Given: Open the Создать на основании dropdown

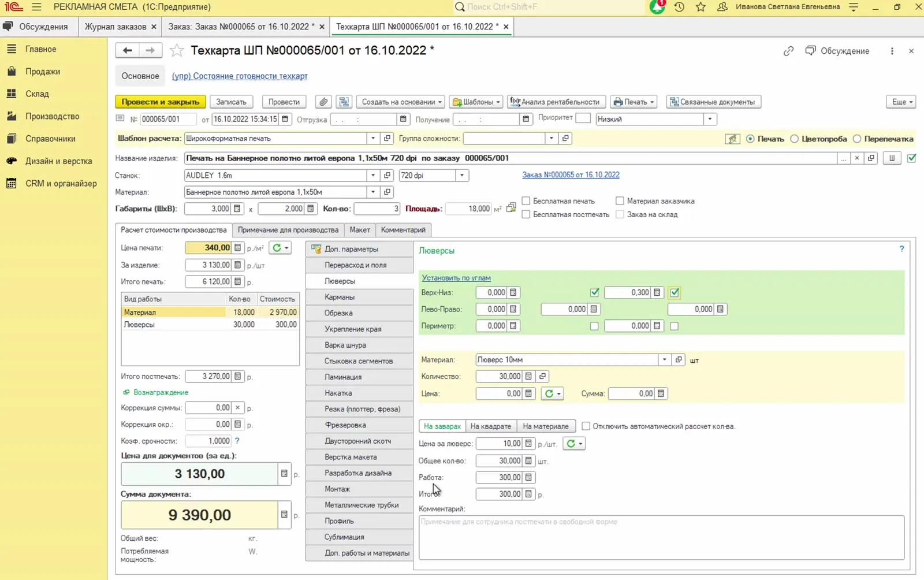Looking at the screenshot, I should [401, 102].
